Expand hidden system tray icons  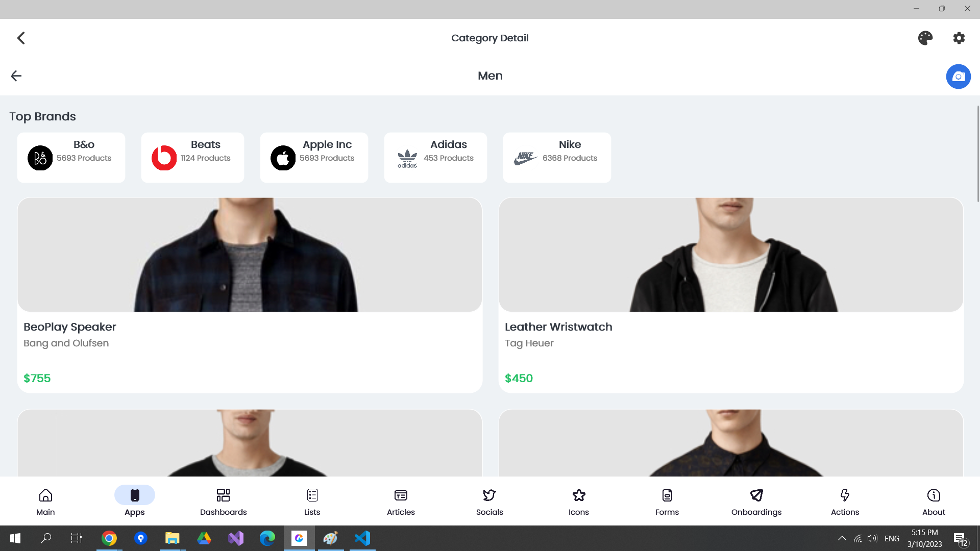[x=842, y=538]
